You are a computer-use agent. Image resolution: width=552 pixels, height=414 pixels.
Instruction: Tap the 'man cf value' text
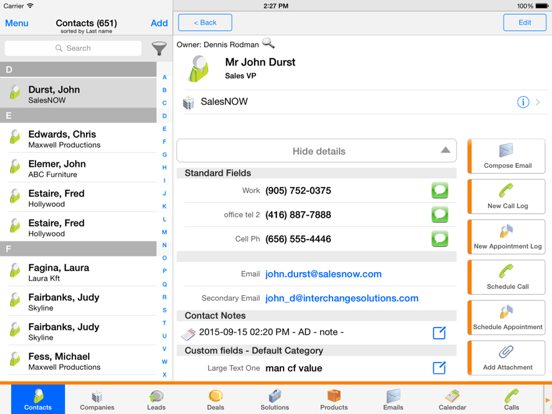(x=294, y=368)
